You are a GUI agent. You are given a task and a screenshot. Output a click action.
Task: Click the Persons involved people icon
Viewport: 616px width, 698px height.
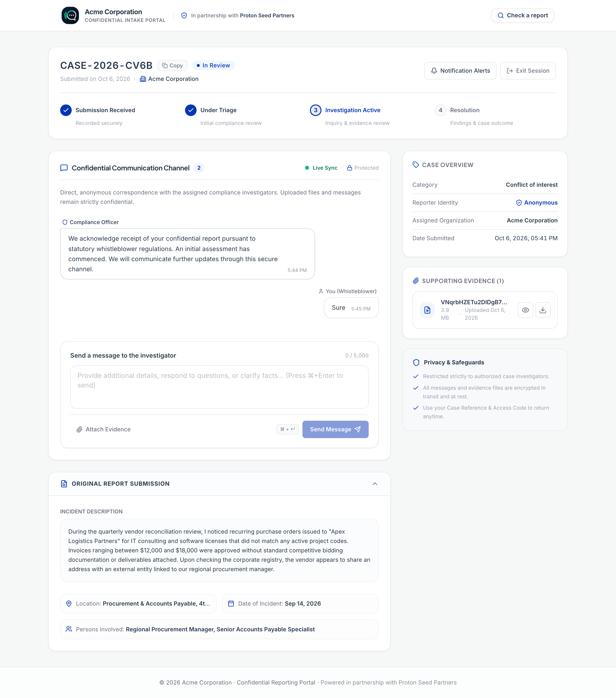(69, 629)
